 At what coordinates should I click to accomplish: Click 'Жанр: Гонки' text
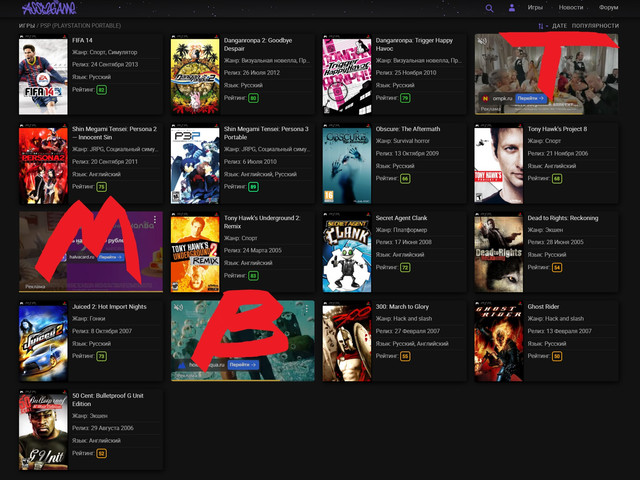click(89, 318)
